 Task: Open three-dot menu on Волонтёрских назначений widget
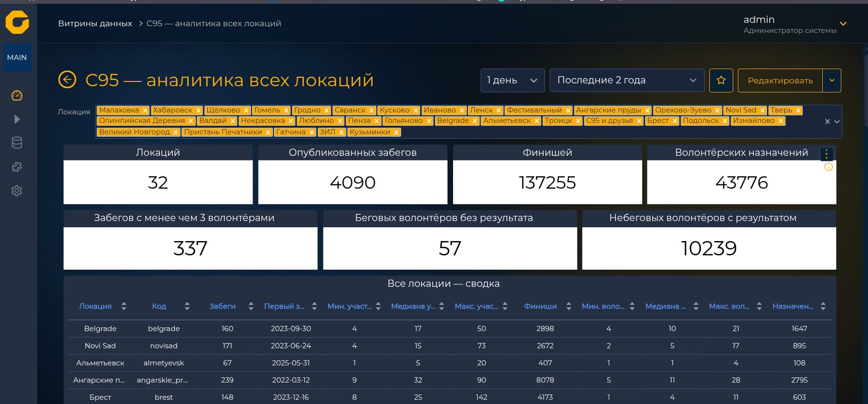pyautogui.click(x=827, y=153)
